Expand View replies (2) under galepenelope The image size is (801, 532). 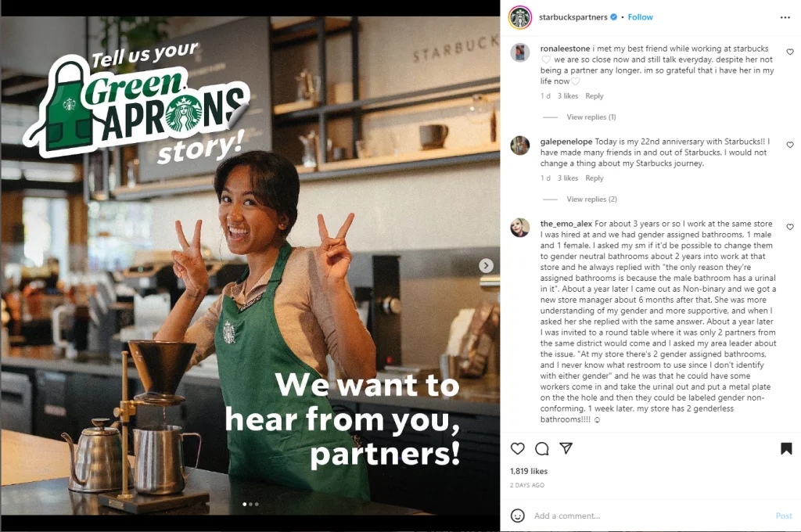[591, 199]
